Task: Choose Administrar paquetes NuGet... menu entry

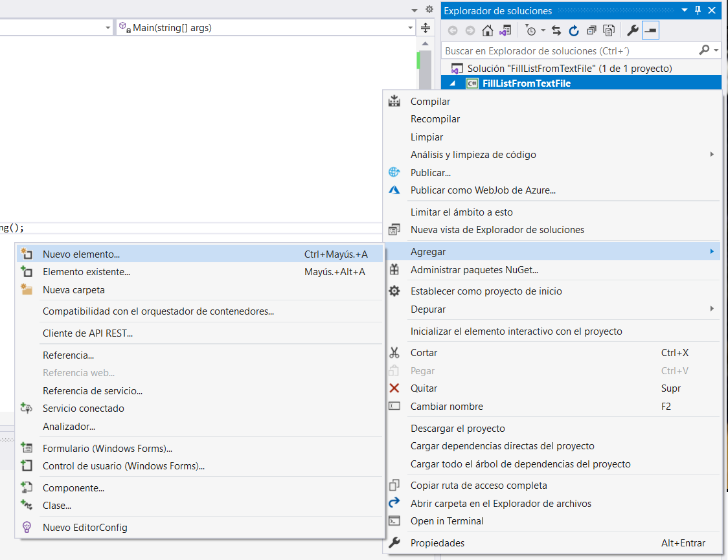Action: (474, 270)
